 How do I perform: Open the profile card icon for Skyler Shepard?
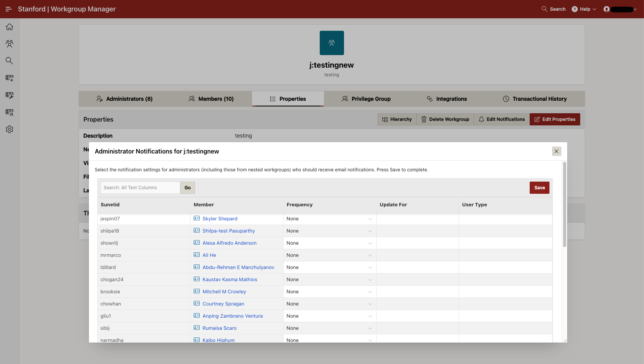(x=197, y=218)
